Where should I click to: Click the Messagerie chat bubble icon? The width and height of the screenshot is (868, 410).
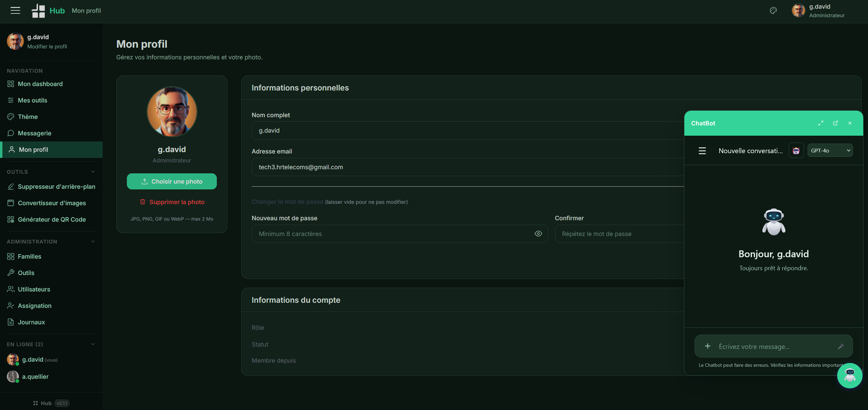pos(11,133)
